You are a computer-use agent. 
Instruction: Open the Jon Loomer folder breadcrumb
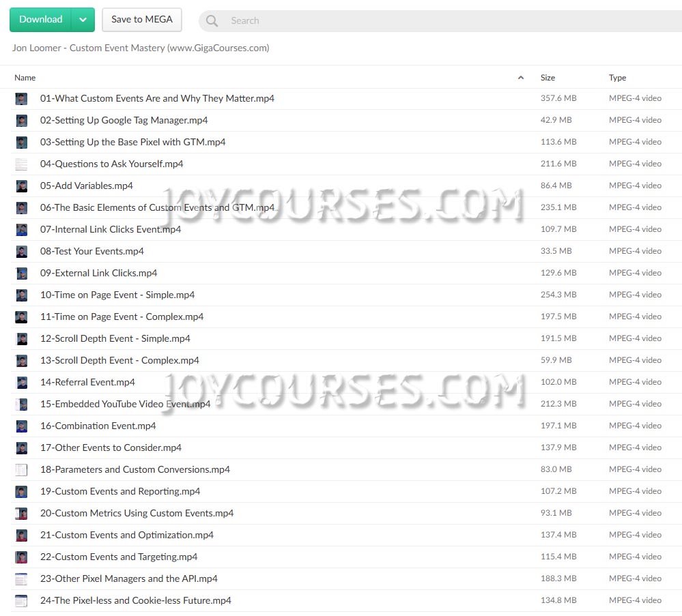[x=141, y=48]
